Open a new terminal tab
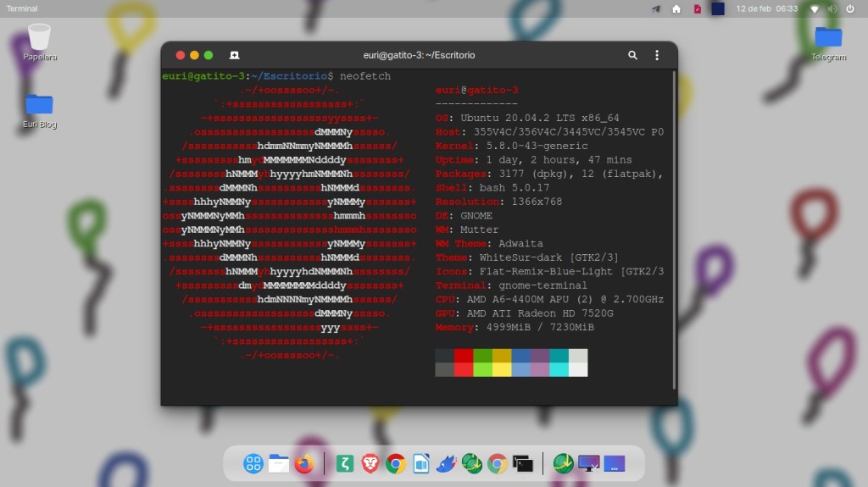868x487 pixels. click(x=235, y=55)
